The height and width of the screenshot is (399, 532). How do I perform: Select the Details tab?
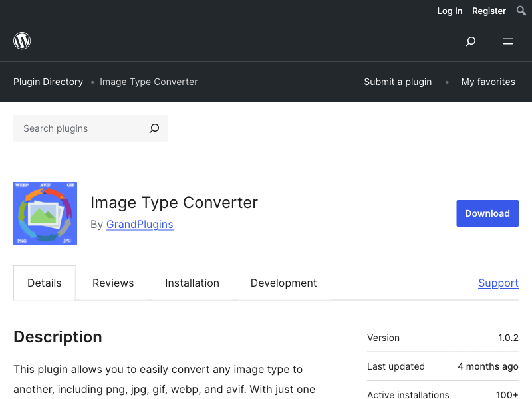pyautogui.click(x=45, y=283)
